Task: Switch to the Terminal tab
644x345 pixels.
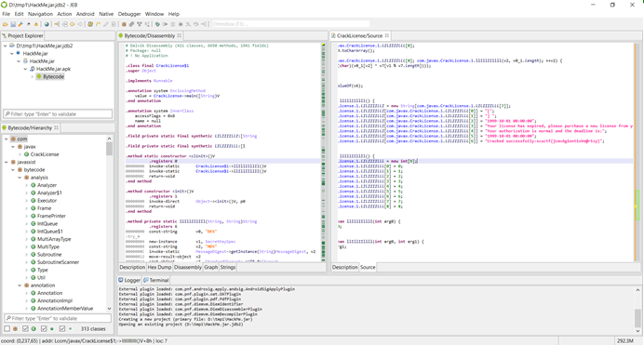Action: pyautogui.click(x=156, y=280)
